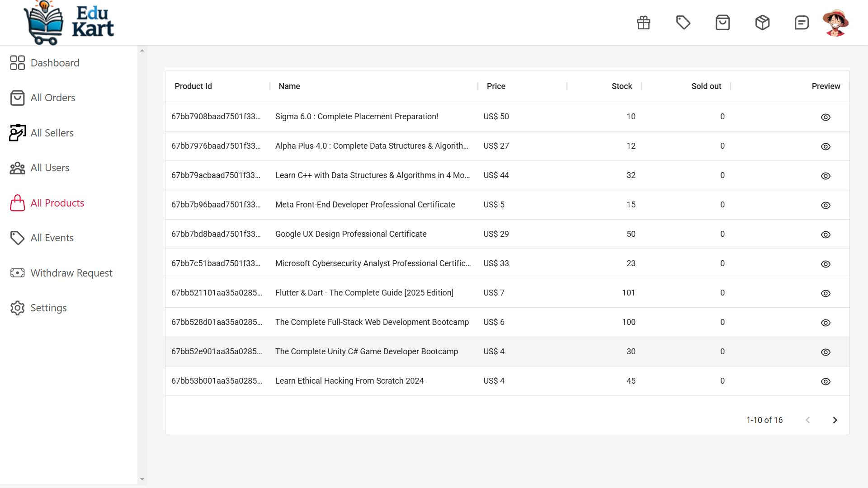
Task: Select 'Microsoft Cybersecurity Analyst' product name
Action: 373,263
